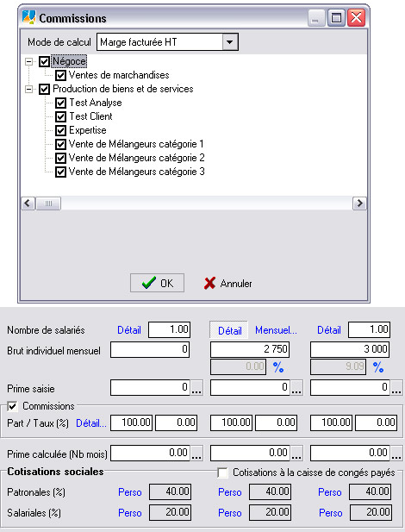Click the scroll right arrow in tree panel
405x532 pixels.
[x=359, y=203]
